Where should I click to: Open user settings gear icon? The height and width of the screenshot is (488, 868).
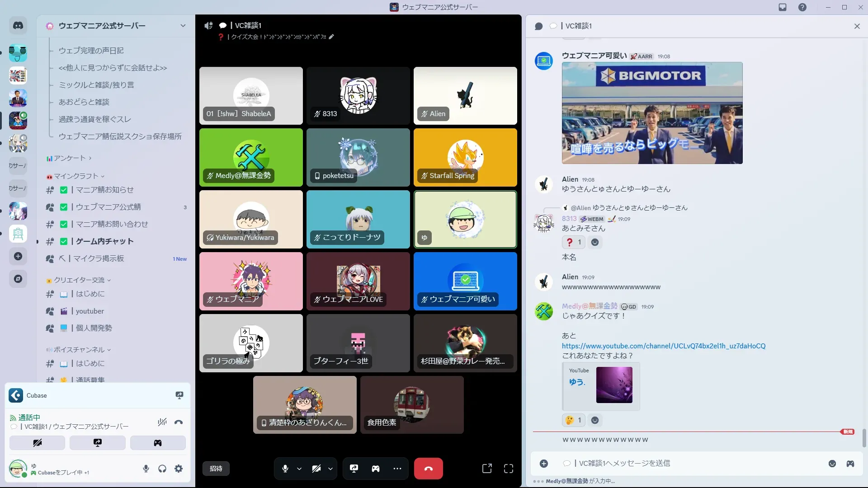click(x=179, y=469)
